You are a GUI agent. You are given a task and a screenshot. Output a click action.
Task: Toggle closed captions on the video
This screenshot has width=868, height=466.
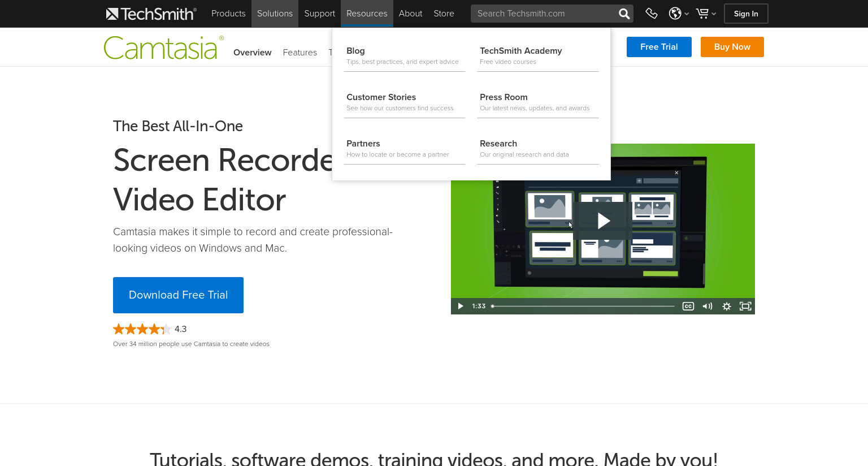[x=688, y=306]
